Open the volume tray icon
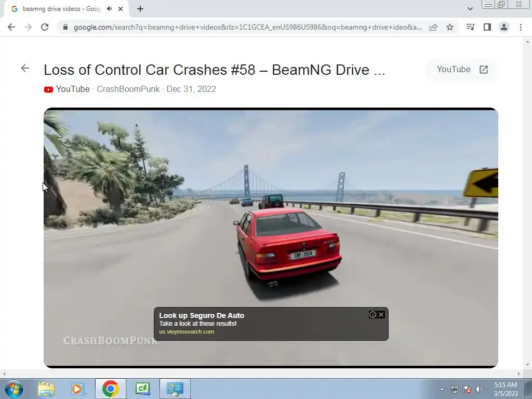This screenshot has width=532, height=399. click(x=480, y=389)
